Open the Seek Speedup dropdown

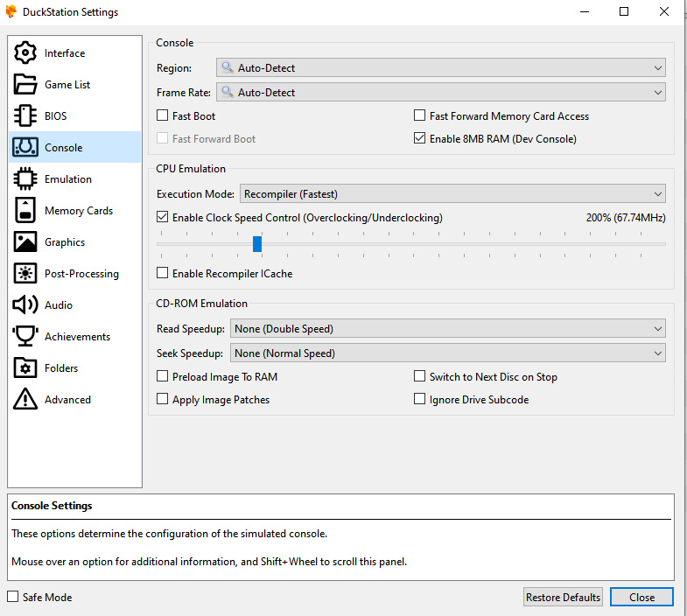[448, 353]
